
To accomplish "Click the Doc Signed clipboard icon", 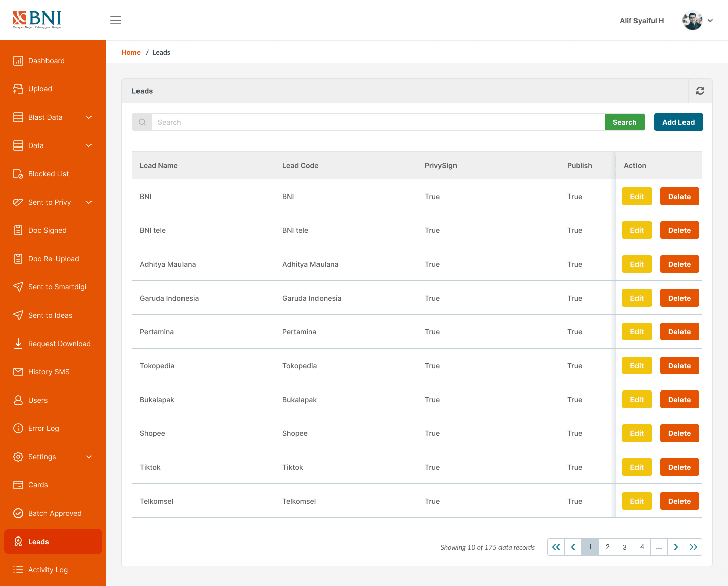I will tap(18, 230).
